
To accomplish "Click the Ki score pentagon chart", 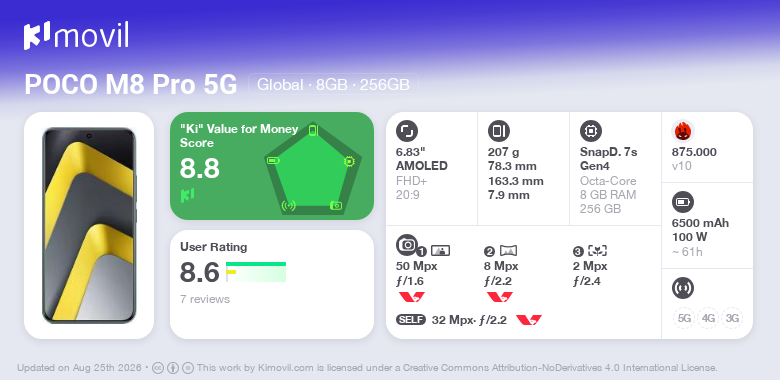I will tap(313, 168).
